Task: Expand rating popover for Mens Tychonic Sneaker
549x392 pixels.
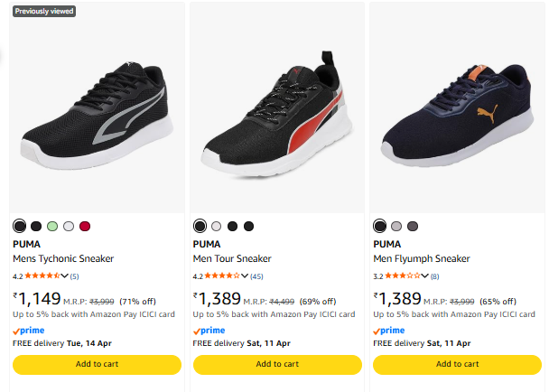Action: point(64,276)
